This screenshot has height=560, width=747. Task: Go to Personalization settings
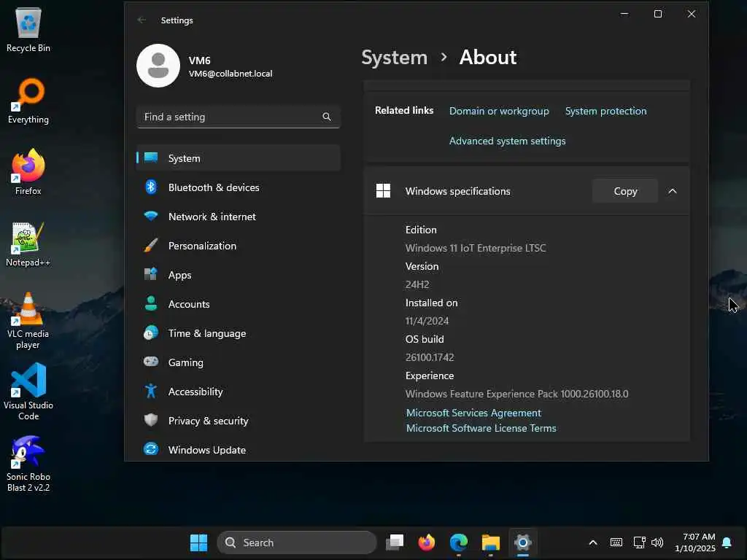tap(239, 246)
